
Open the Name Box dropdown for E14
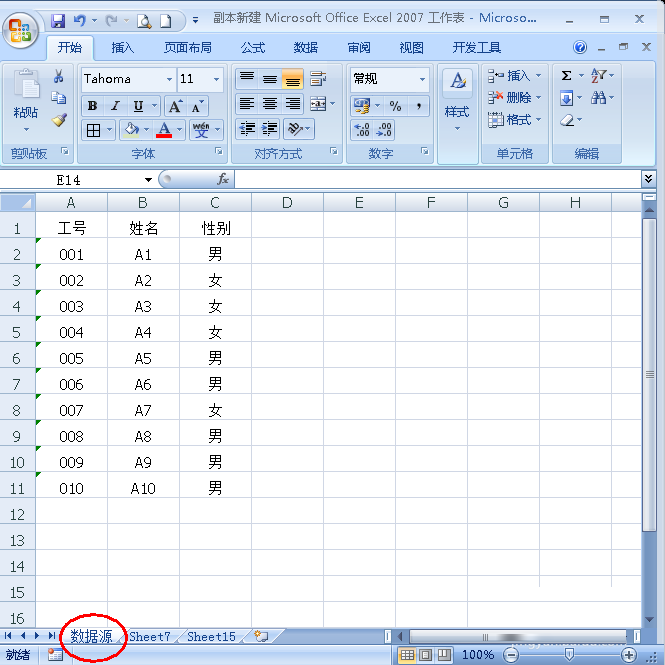pyautogui.click(x=148, y=180)
